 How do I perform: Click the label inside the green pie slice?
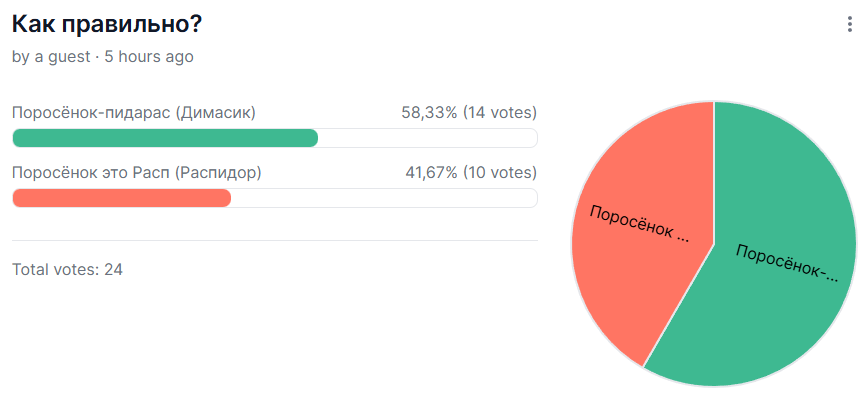[787, 263]
